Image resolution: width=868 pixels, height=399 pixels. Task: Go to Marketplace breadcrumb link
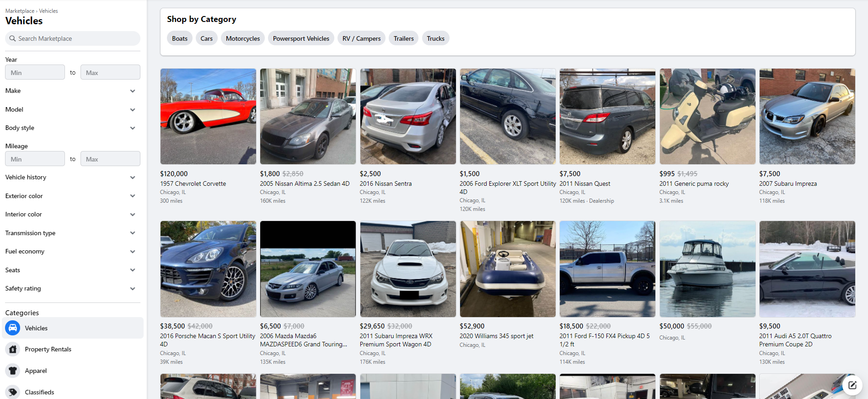point(20,11)
